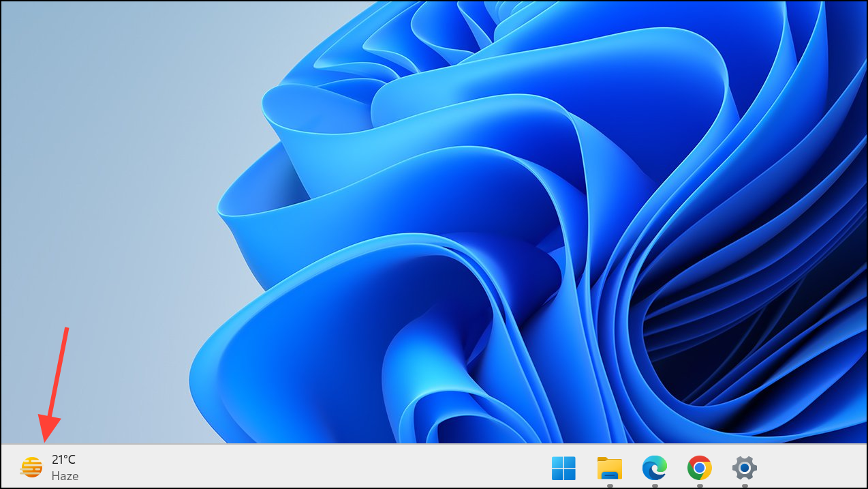Click empty taskbar area right of Settings
The image size is (868, 489).
point(811,468)
